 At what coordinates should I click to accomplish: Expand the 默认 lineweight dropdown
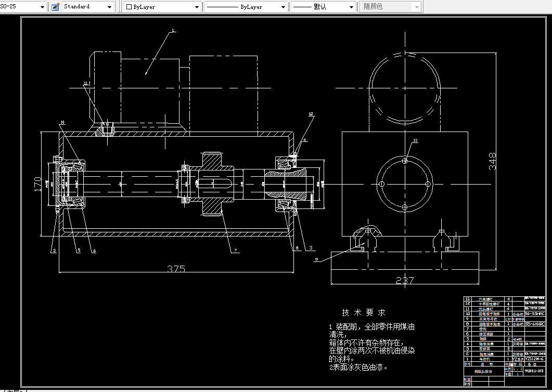(x=323, y=7)
